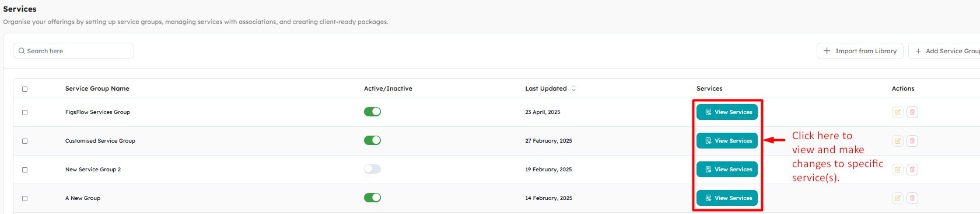Toggle A New Group active switch
Image resolution: width=980 pixels, height=214 pixels.
[372, 198]
